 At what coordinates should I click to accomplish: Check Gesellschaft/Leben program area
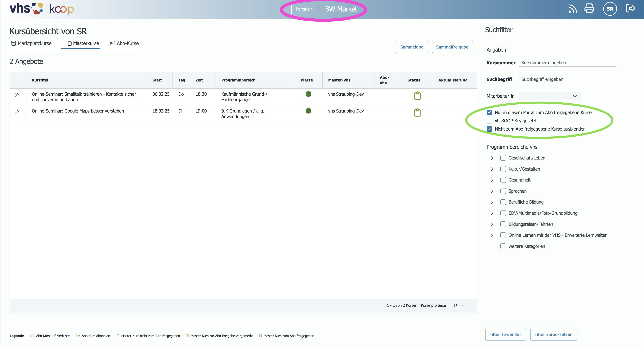coord(503,158)
